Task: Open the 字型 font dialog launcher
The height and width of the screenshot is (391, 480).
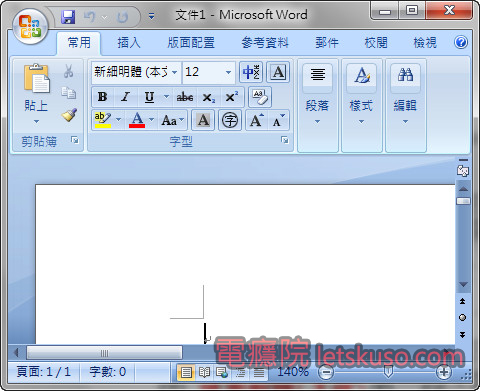Action: (285, 140)
